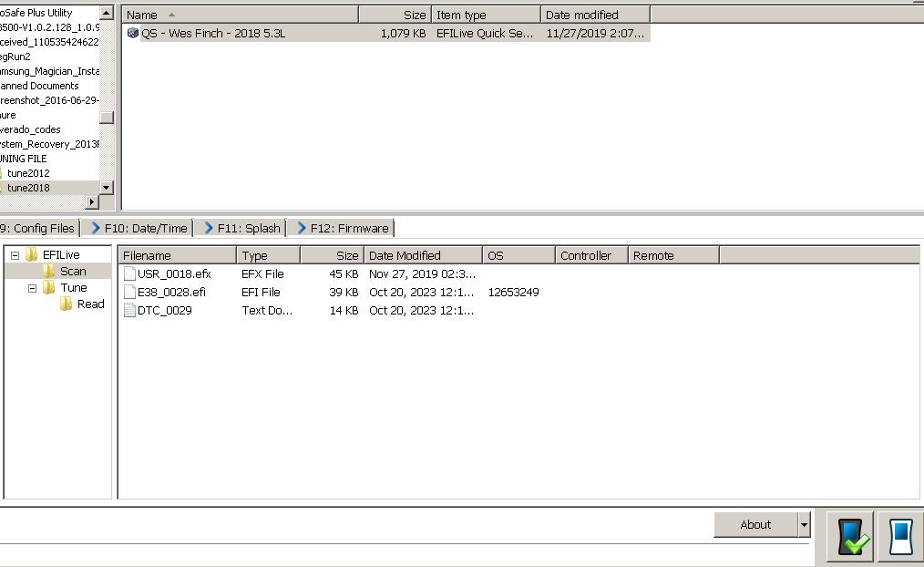Viewport: 924px width, 567px height.
Task: Sort lower list by Type column
Action: [x=269, y=255]
